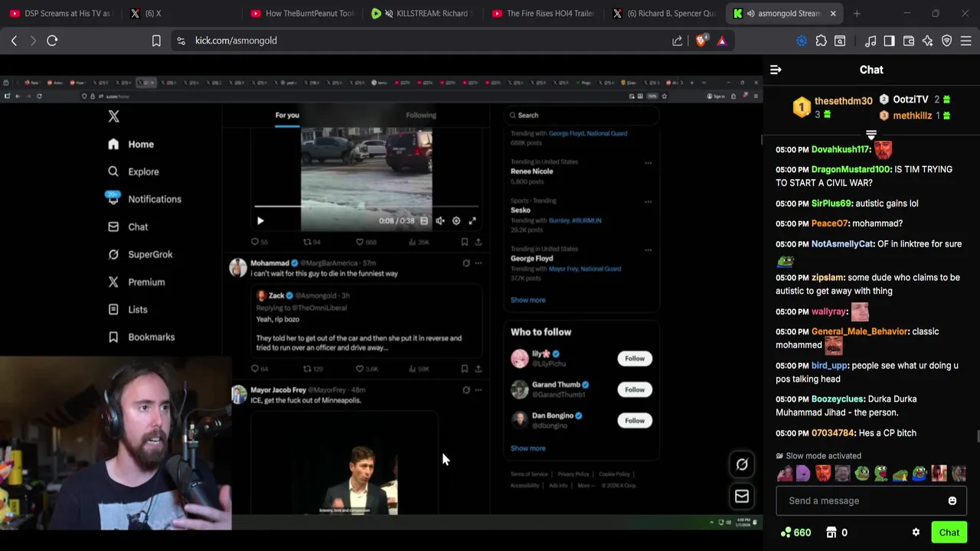Close the asmongold Stream tab
This screenshot has height=551, width=980.
pos(833,13)
